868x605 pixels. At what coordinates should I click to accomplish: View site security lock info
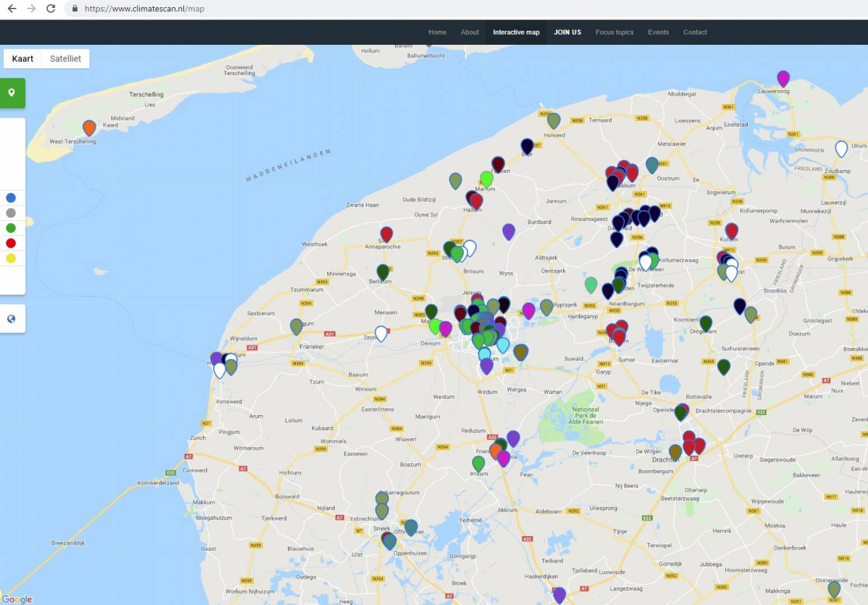click(75, 8)
